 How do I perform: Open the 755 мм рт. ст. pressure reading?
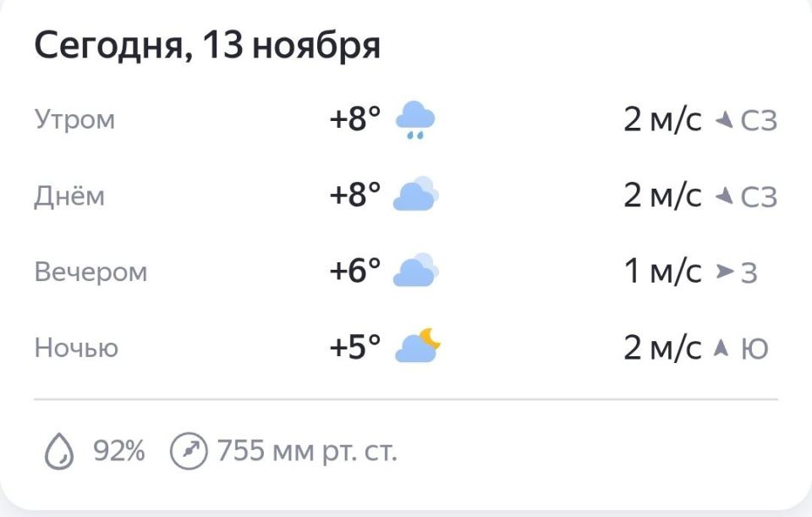click(x=307, y=450)
